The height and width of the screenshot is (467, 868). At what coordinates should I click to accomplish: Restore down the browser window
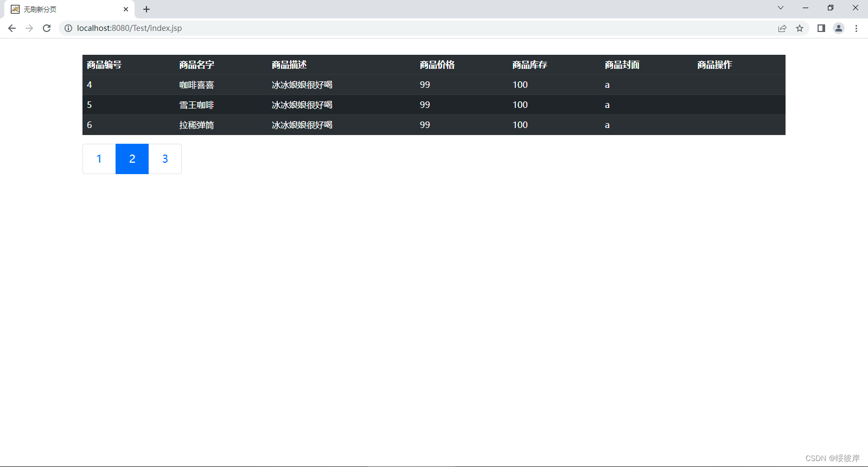(831, 8)
